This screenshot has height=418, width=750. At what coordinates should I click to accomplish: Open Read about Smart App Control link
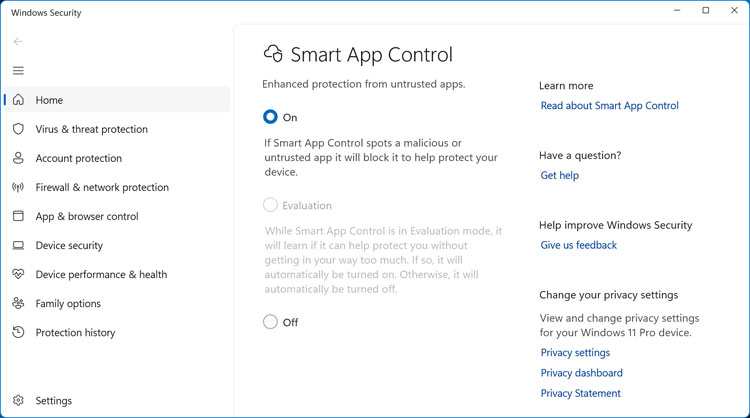coord(609,106)
